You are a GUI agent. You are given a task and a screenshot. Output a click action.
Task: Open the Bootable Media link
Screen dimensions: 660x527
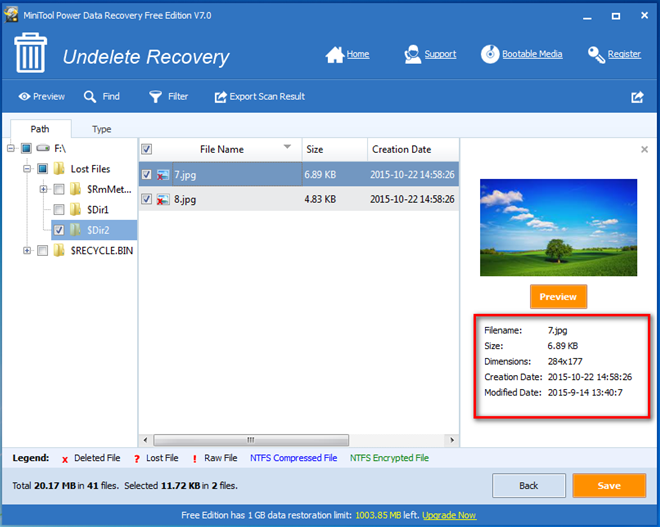[532, 54]
